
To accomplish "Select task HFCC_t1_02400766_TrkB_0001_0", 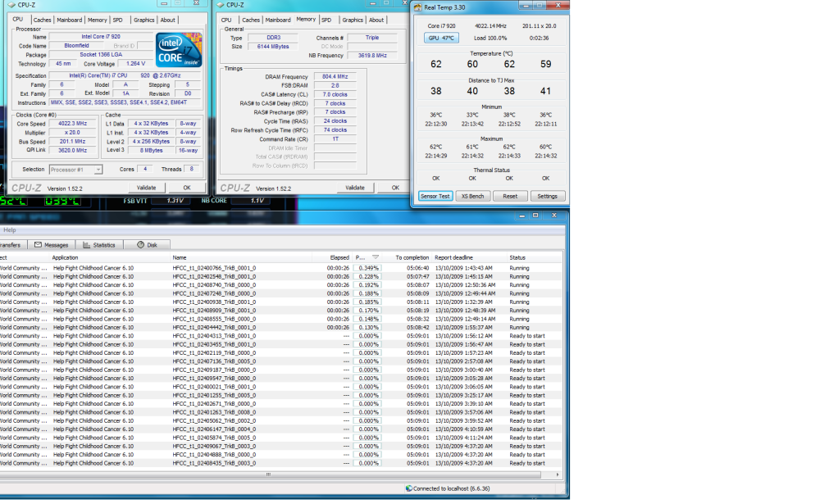I will click(x=214, y=268).
